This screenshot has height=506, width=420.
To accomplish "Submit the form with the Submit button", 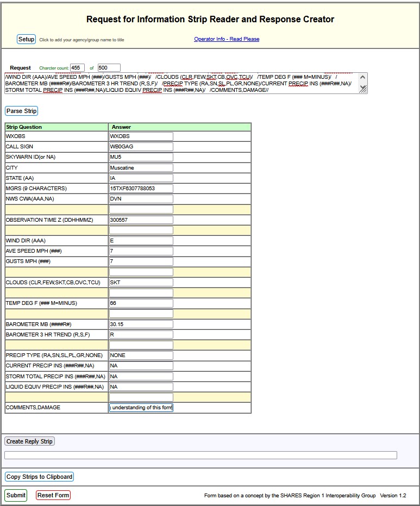I will pos(16,495).
